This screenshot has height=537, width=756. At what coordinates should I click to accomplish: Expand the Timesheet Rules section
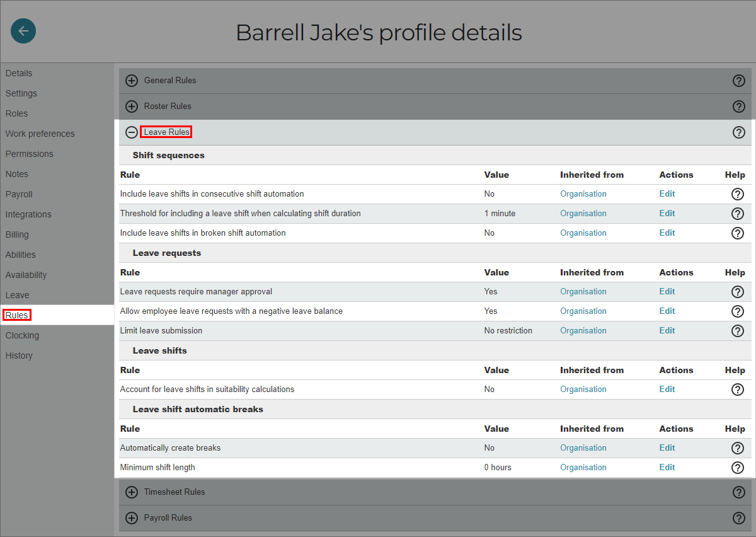[132, 492]
